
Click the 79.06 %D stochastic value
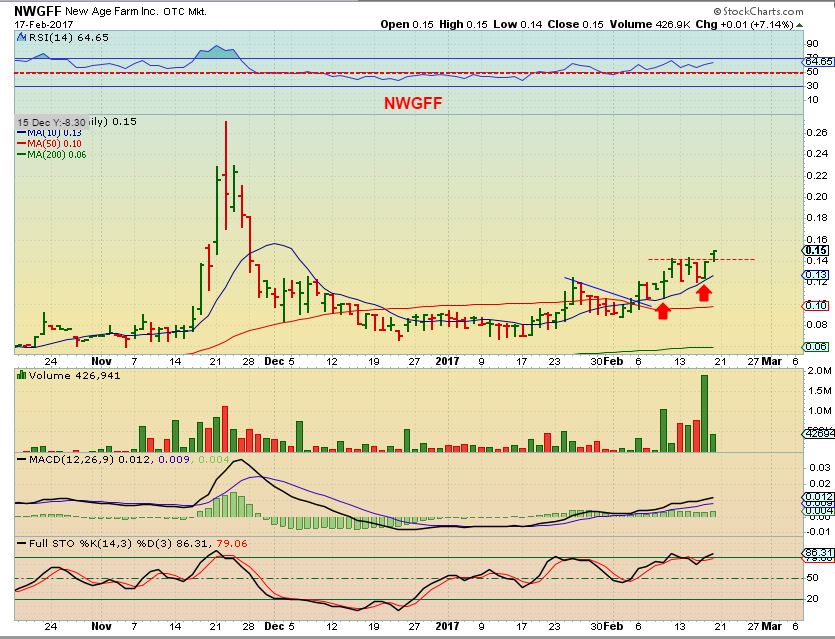pyautogui.click(x=231, y=543)
